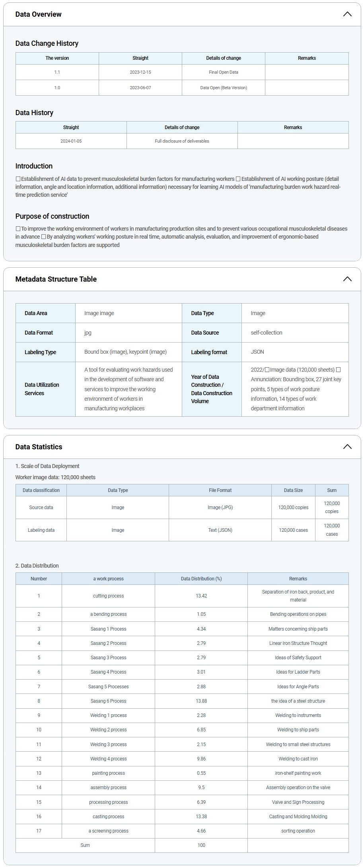The height and width of the screenshot is (868, 364).
Task: Select the Welding 4 process cell
Action: [108, 759]
